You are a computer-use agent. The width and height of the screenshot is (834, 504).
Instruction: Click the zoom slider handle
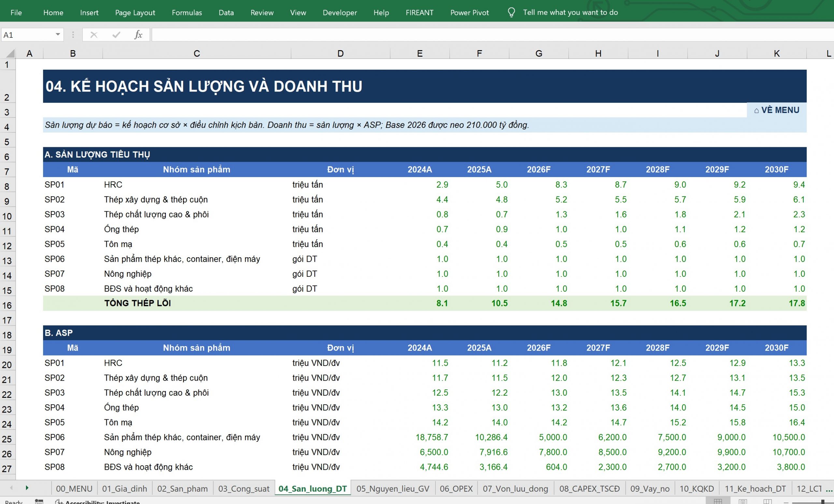click(823, 502)
